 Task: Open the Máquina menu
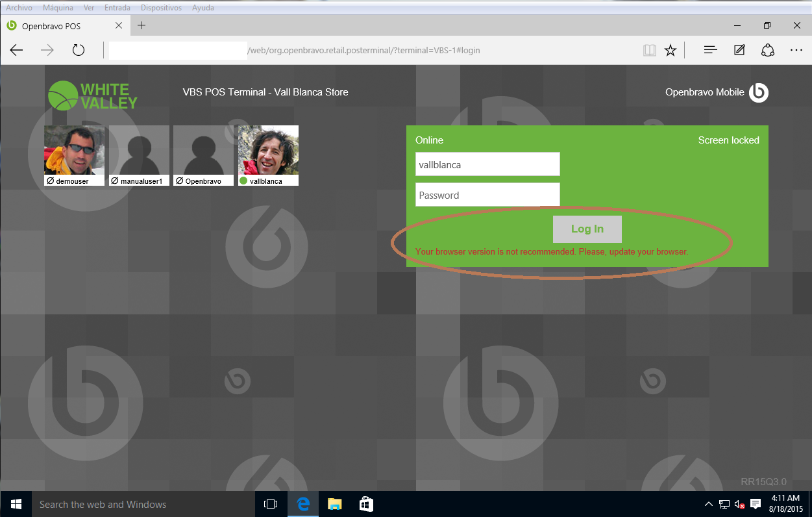(58, 8)
